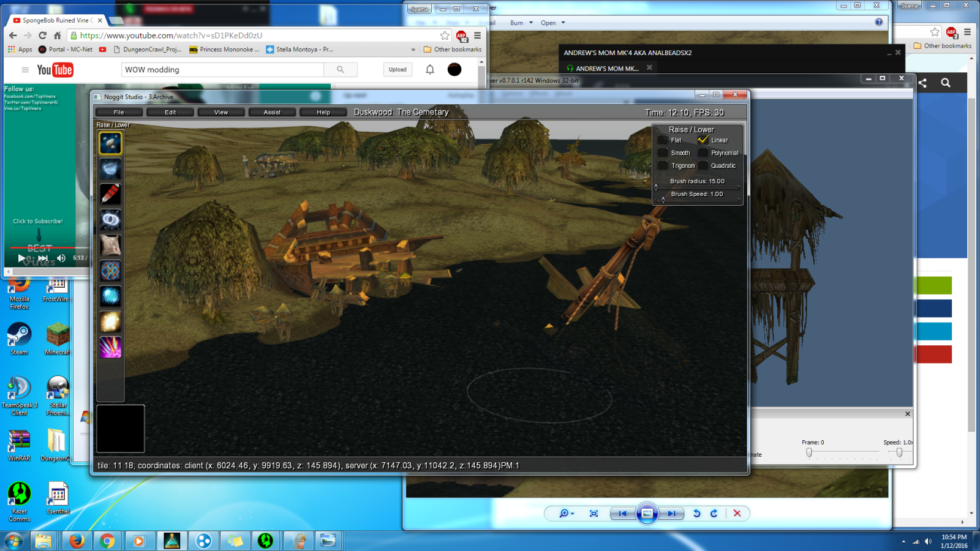Click the YouTube search input field

pyautogui.click(x=222, y=70)
